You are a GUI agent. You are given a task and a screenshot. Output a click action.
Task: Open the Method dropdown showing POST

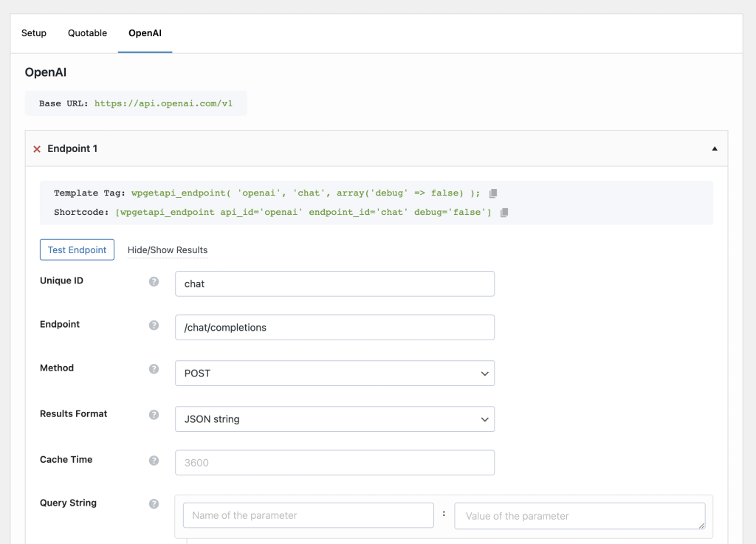[334, 373]
